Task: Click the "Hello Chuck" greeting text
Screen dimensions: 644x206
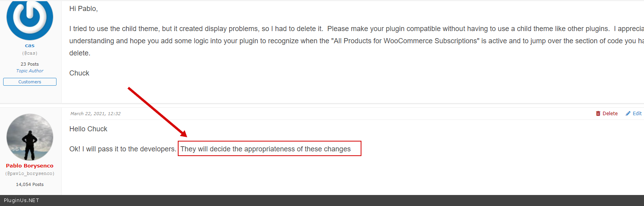Action: pyautogui.click(x=88, y=129)
